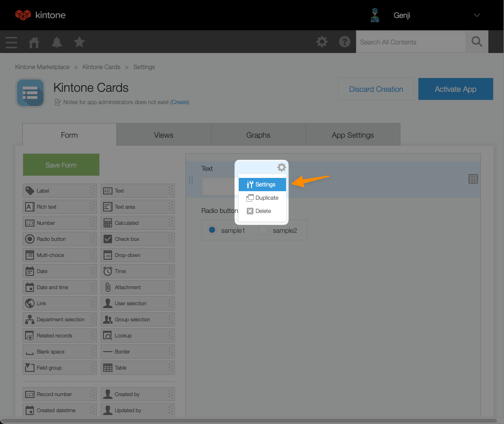Select the Department selection field type
504x424 pixels.
point(60,319)
